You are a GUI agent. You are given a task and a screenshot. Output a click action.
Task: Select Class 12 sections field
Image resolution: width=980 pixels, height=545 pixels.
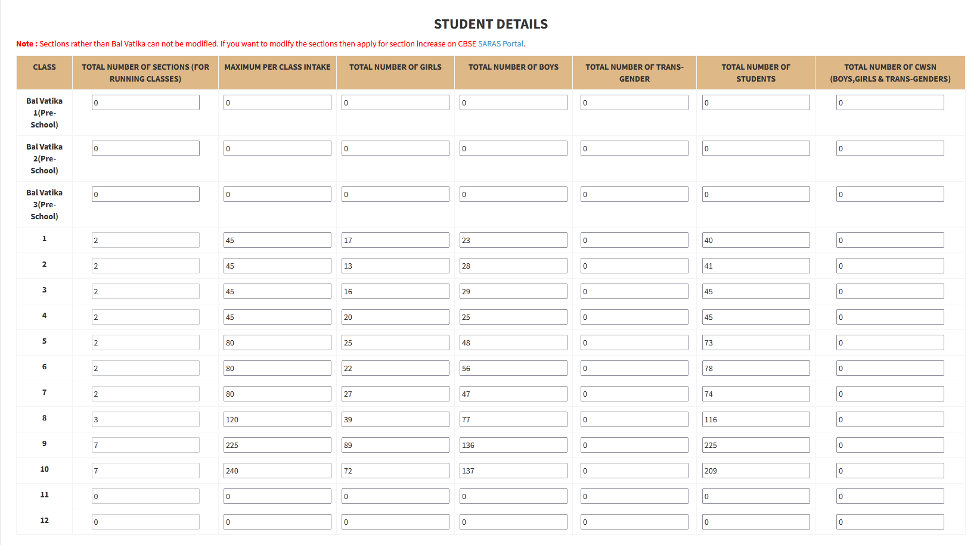[145, 522]
